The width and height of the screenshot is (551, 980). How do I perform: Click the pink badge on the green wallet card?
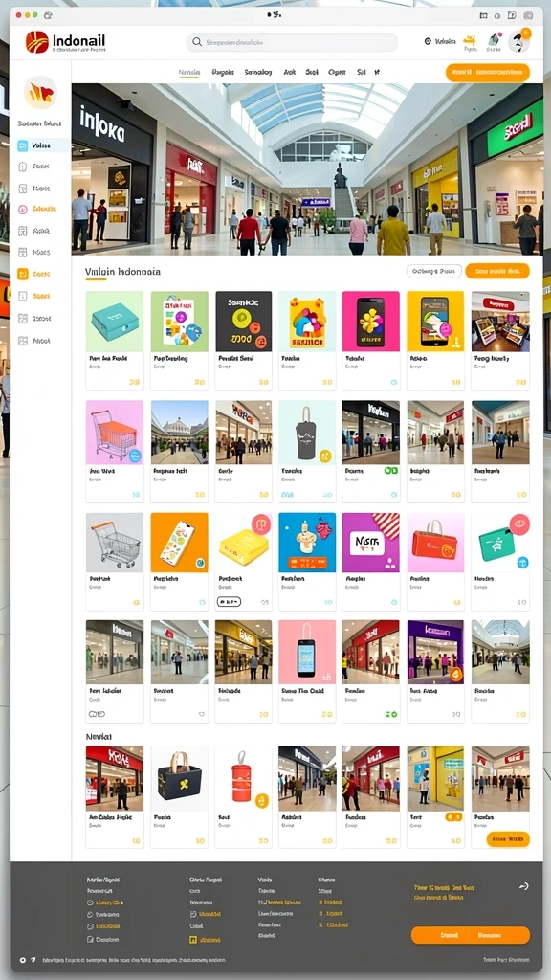(x=519, y=524)
